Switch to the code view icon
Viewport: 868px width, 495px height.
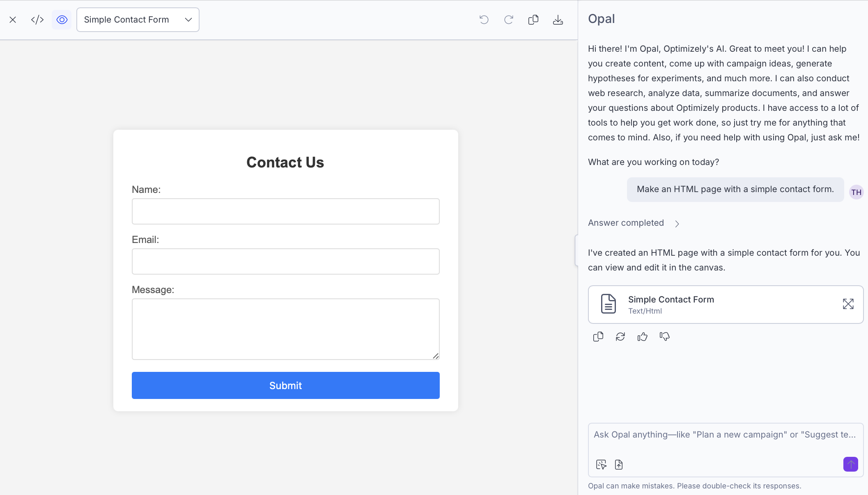(37, 20)
